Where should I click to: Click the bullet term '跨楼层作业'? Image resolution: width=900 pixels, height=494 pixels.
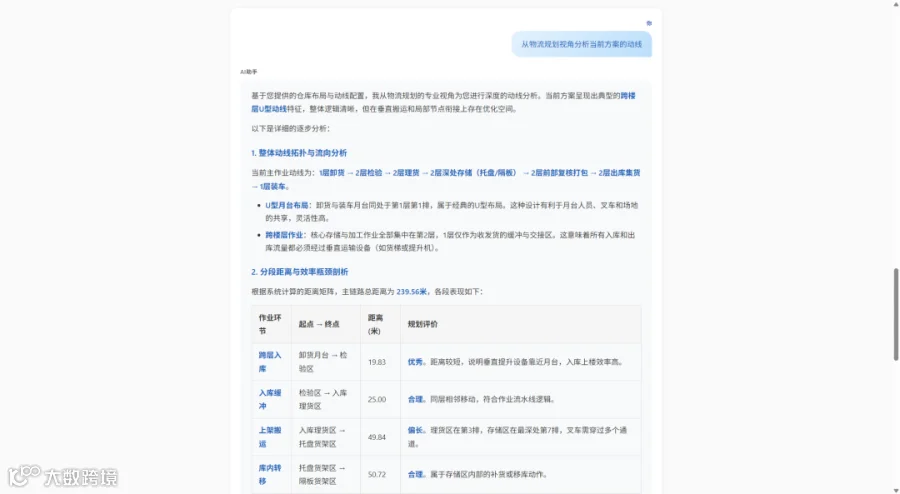(284, 235)
